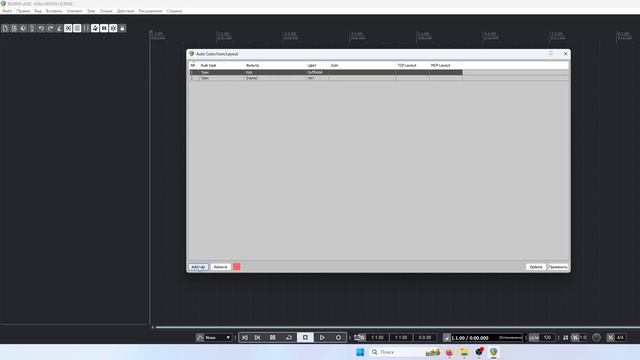Image resolution: width=640 pixels, height=360 pixels.
Task: Click the color cell of rule 1
Action: coord(317,72)
